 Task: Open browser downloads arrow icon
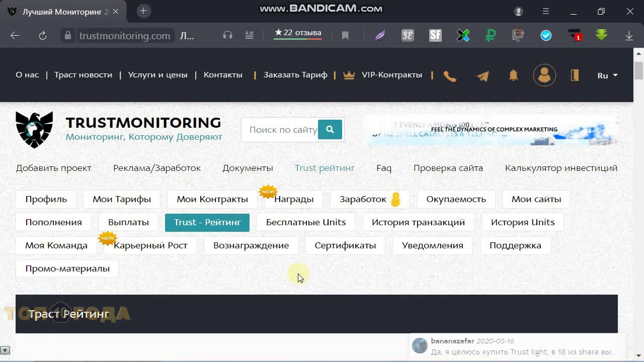[629, 35]
